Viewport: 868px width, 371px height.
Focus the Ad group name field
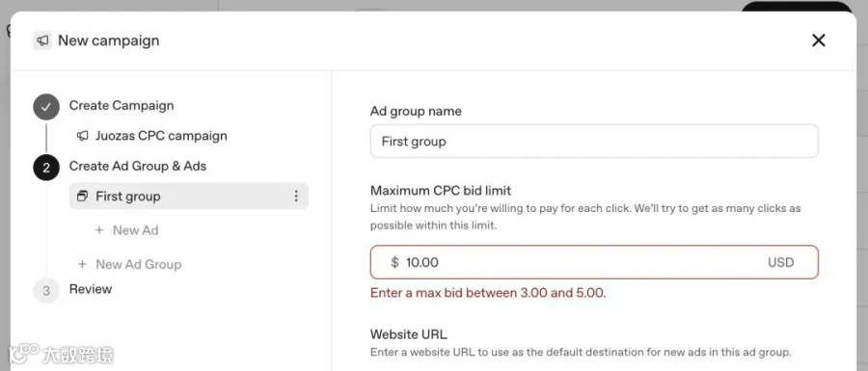[594, 141]
